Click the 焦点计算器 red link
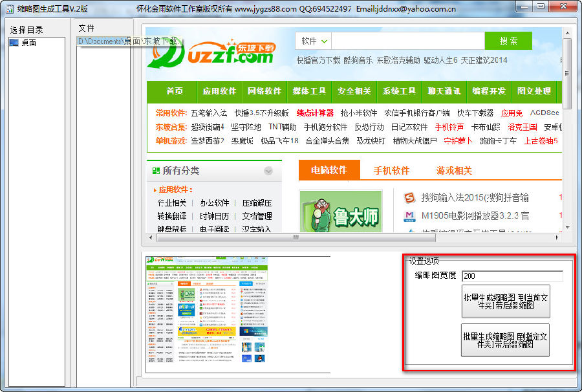Screen dimensions: 582x392 coord(315,113)
